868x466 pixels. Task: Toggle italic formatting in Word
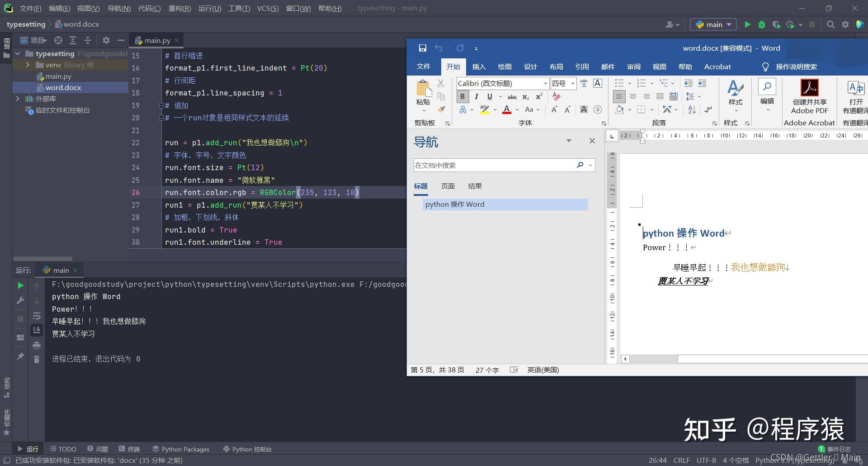476,96
